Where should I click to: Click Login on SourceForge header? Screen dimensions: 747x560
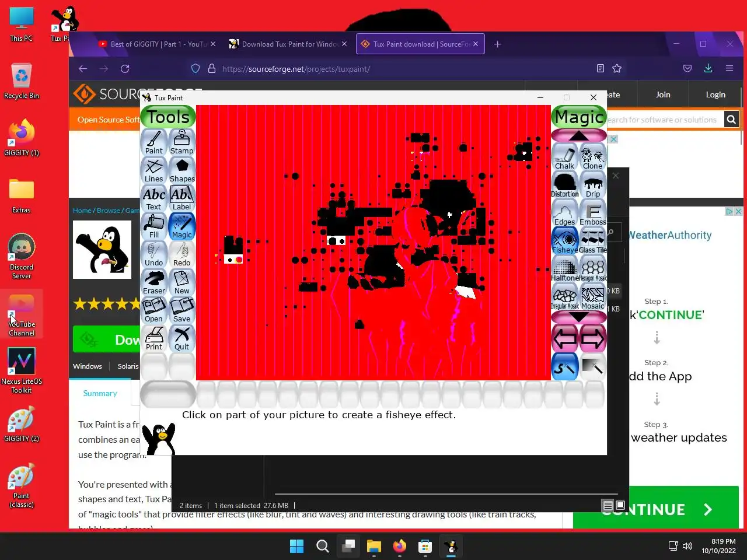coord(715,94)
